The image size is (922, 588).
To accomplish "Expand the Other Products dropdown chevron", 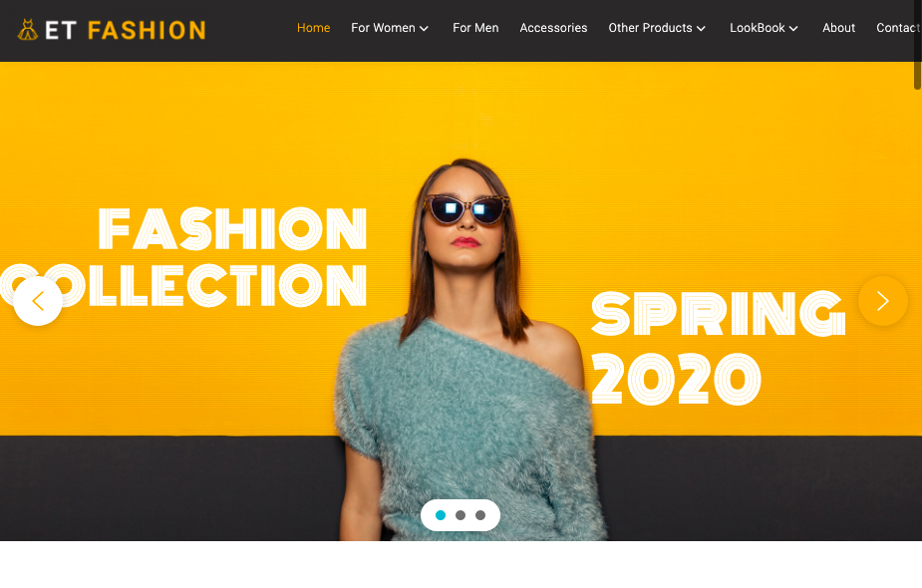I will coord(701,28).
